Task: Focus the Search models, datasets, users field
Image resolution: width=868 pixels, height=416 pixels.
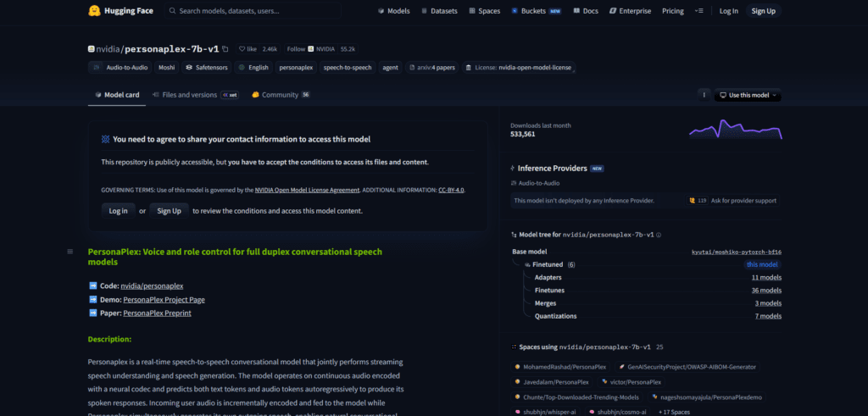Action: [x=252, y=10]
